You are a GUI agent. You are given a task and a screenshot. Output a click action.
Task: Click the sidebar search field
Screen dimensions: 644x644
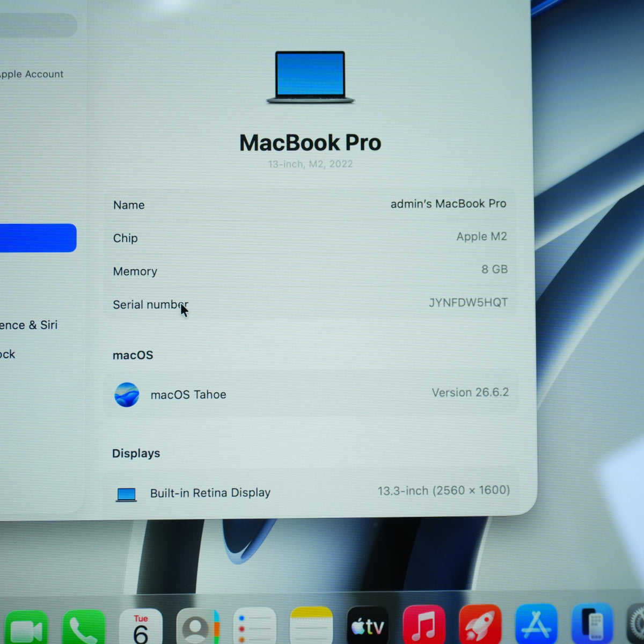(x=38, y=25)
